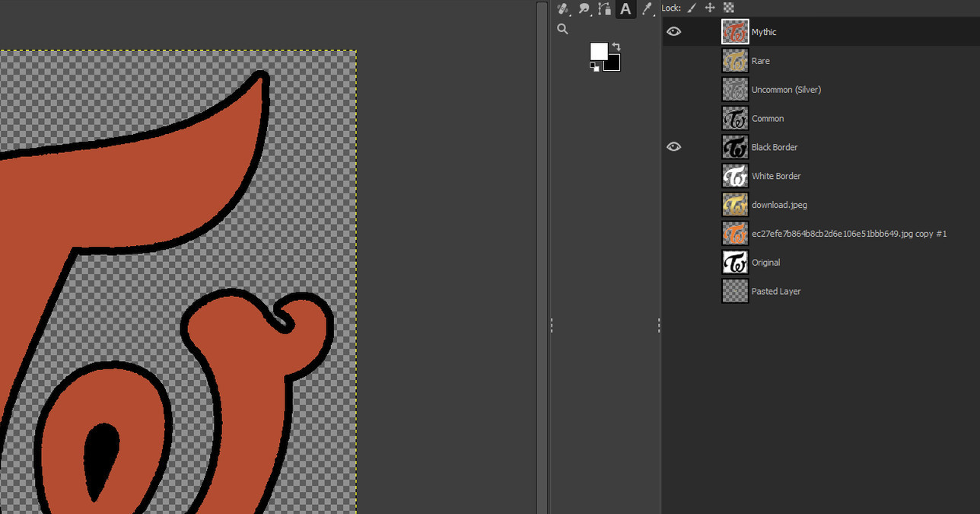Select the Heal tool
980x514 pixels.
(x=563, y=8)
